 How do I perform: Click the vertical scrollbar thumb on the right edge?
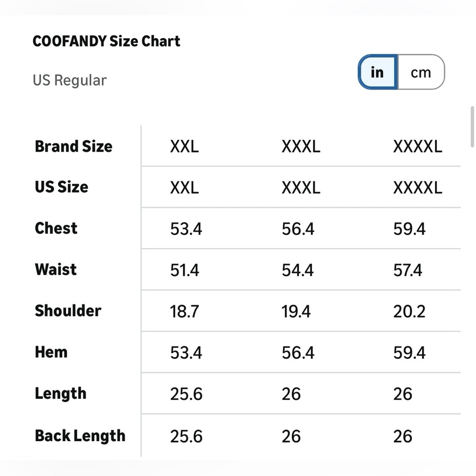tap(472, 127)
